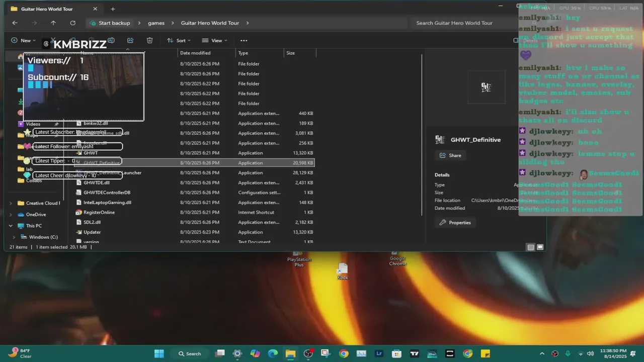Open the See more ellipsis menu

[244, 40]
